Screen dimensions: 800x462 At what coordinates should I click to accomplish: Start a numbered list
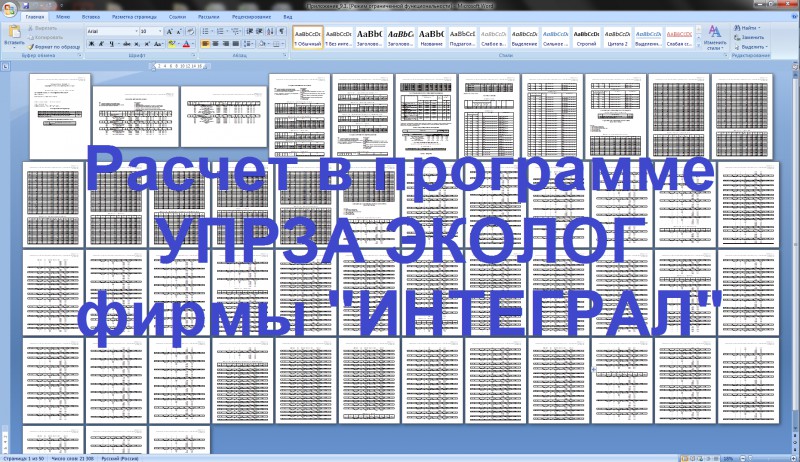(x=220, y=32)
